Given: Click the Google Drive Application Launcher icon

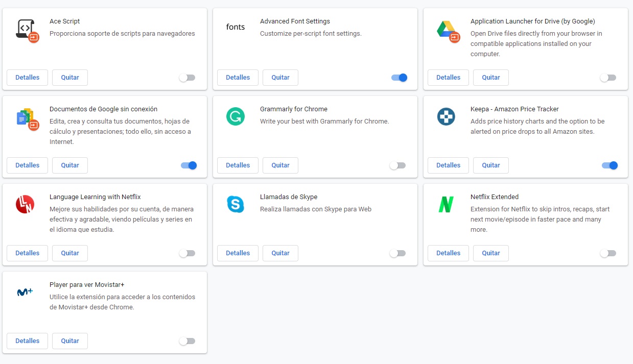Looking at the screenshot, I should (448, 30).
